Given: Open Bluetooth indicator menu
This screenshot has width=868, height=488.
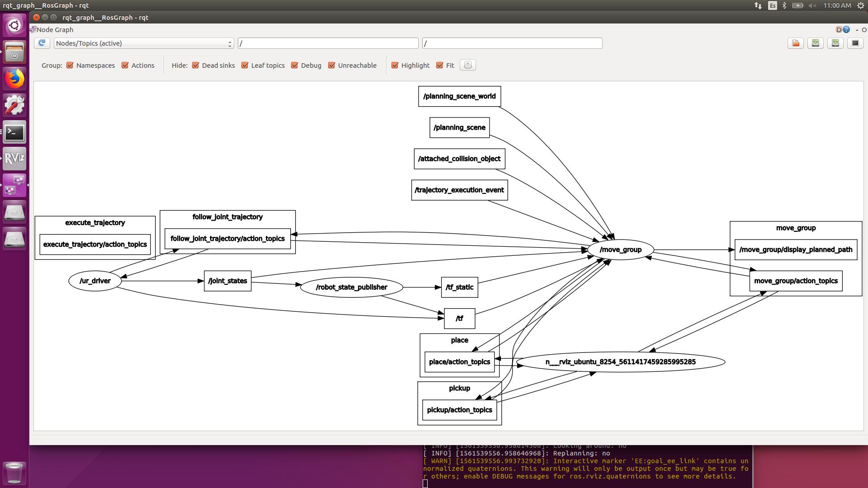Looking at the screenshot, I should click(784, 5).
